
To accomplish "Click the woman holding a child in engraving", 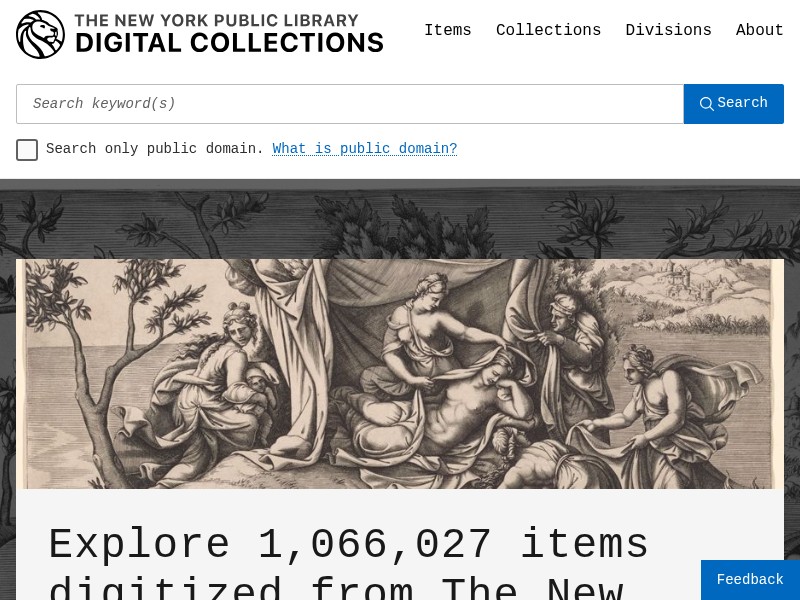I will (214, 388).
